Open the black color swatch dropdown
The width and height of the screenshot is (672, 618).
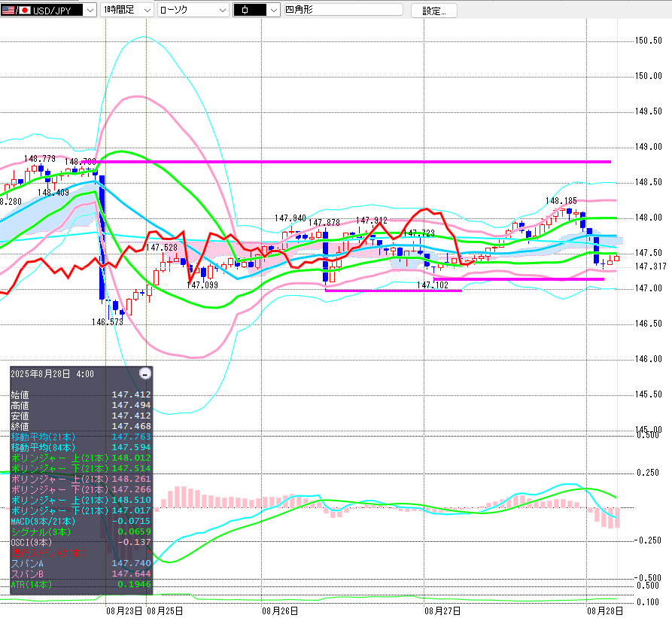[x=257, y=10]
